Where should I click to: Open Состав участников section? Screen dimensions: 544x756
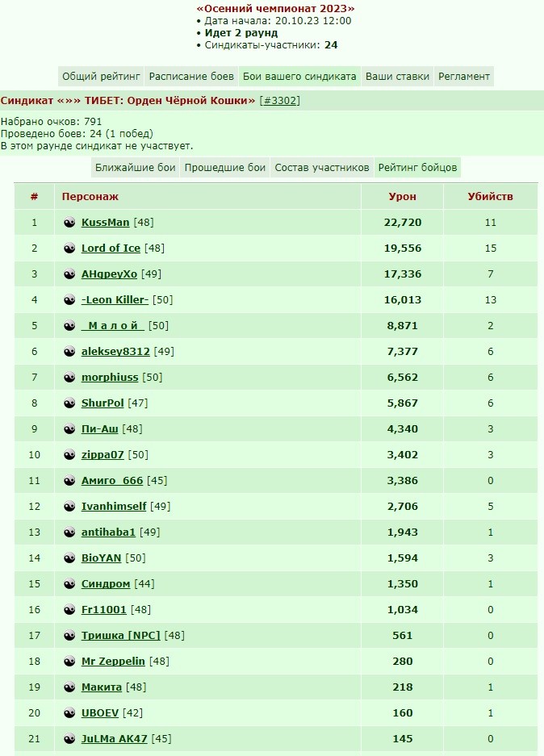tap(322, 167)
